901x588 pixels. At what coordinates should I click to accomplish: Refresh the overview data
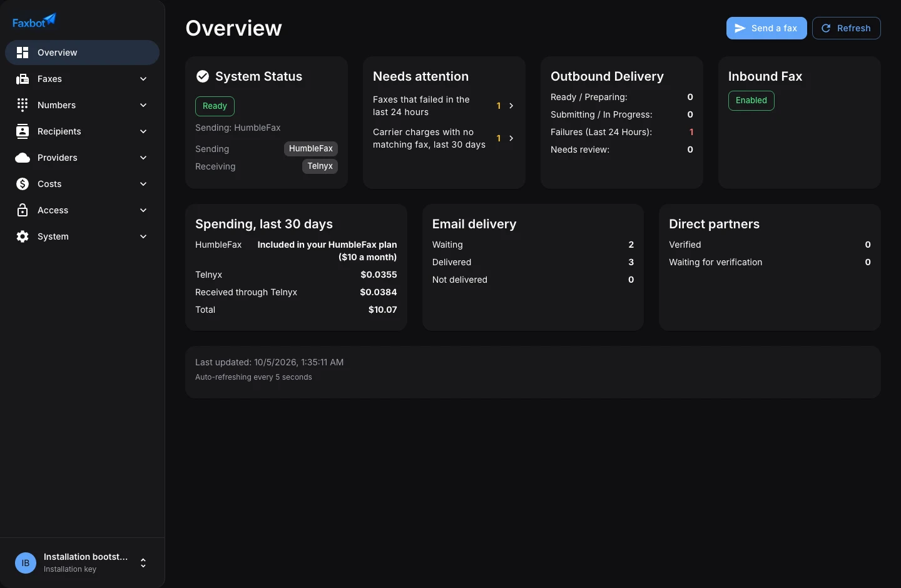846,28
